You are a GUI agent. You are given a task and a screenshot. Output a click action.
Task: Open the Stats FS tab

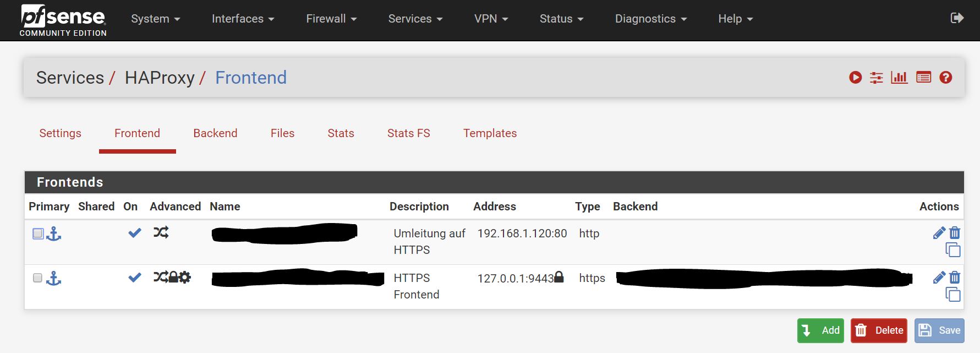click(x=408, y=133)
